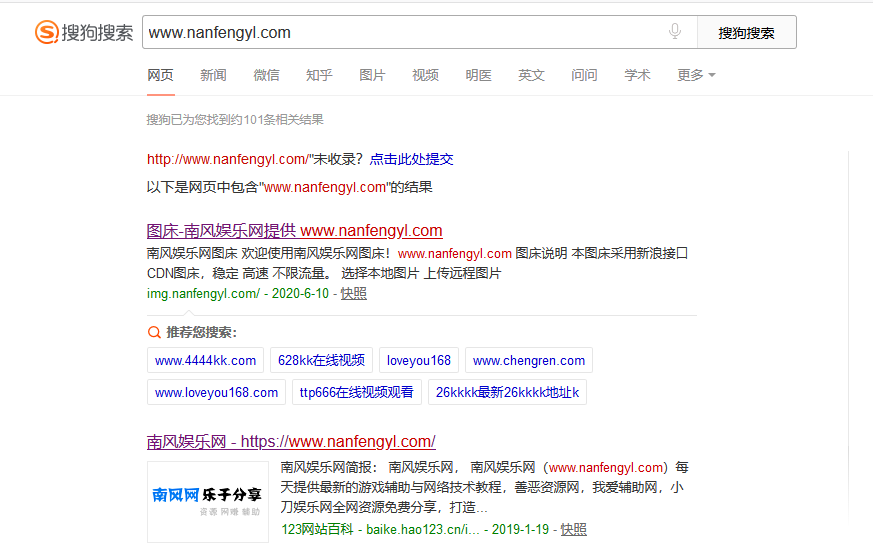Screen dimensions: 873x552
Task: Select the 图片 tab
Action: (x=372, y=75)
